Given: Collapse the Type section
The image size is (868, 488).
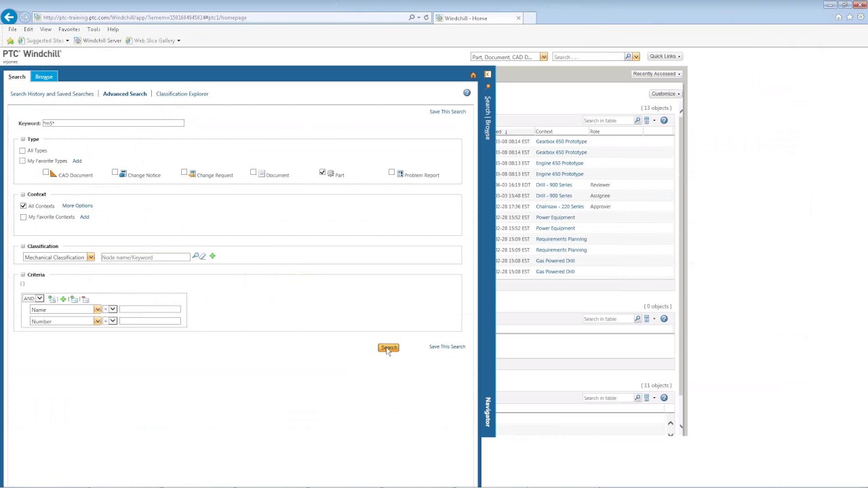Looking at the screenshot, I should pos(22,139).
